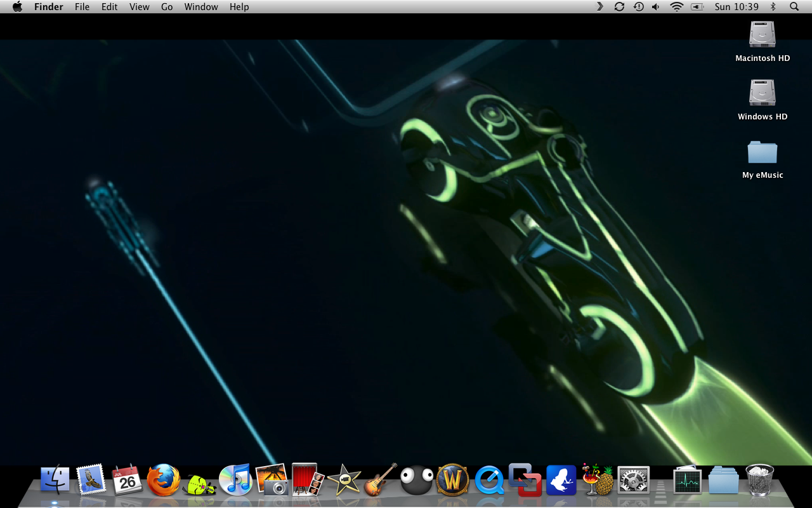Image resolution: width=812 pixels, height=508 pixels.
Task: Open the View menu
Action: click(140, 7)
